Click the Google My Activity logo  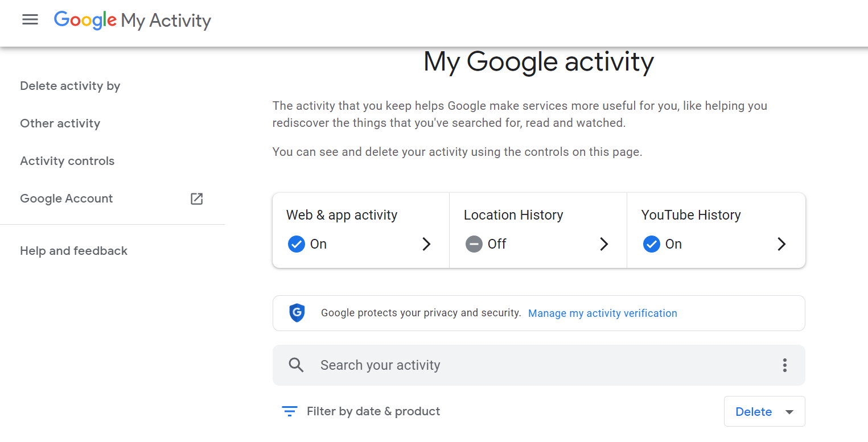(x=133, y=20)
